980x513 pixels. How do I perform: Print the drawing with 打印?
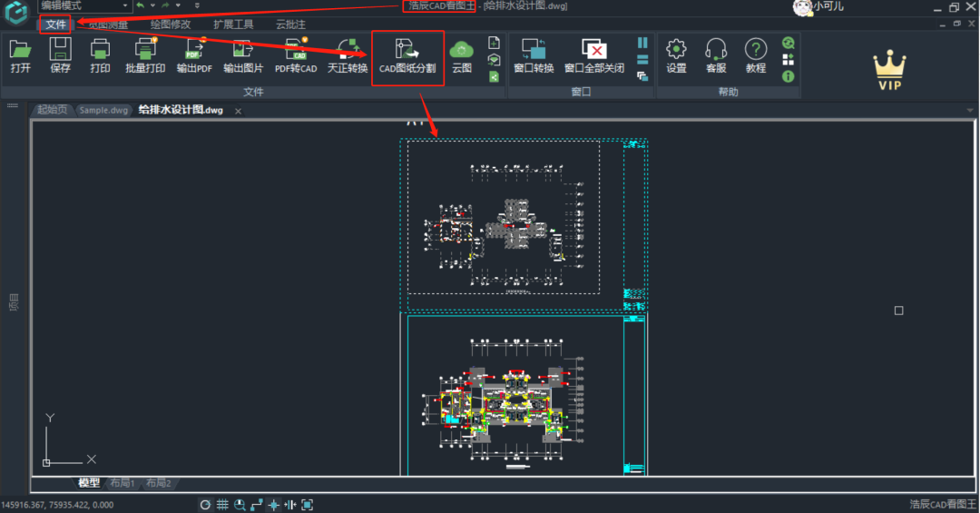click(100, 55)
